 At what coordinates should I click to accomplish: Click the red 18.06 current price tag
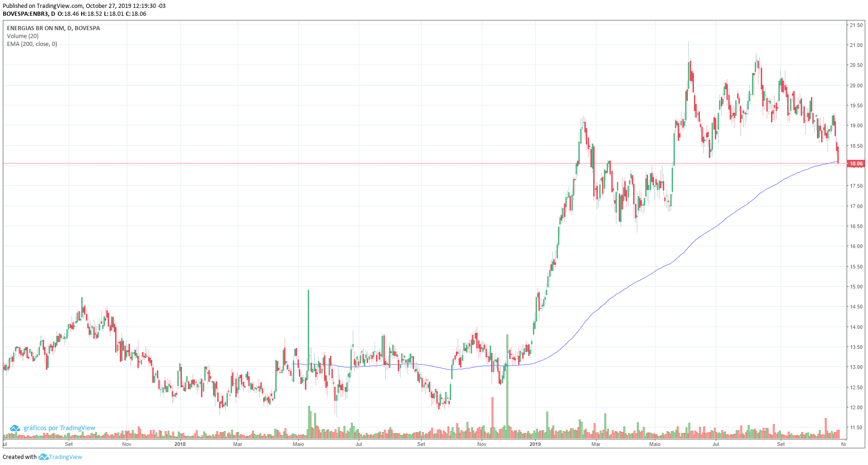[855, 164]
